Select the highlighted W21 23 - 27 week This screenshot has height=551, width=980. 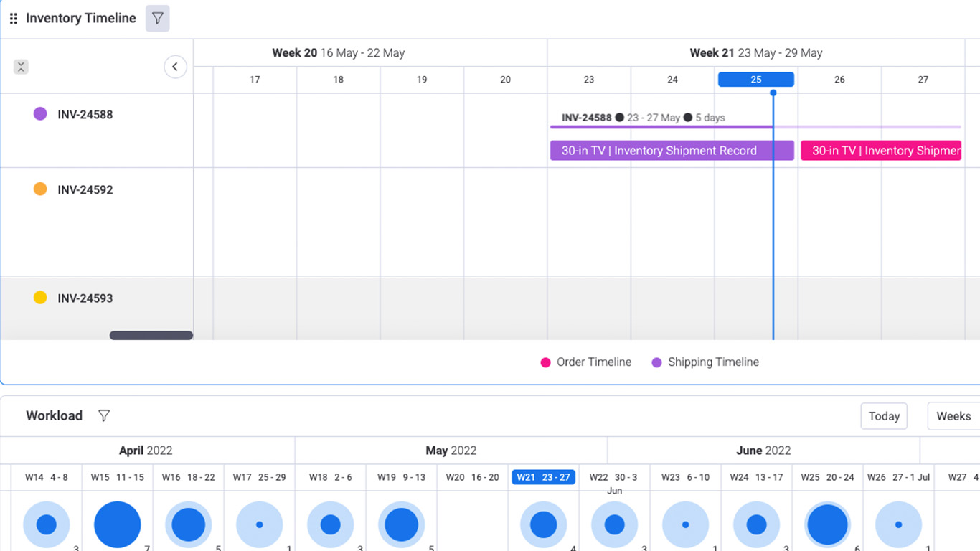[543, 477]
